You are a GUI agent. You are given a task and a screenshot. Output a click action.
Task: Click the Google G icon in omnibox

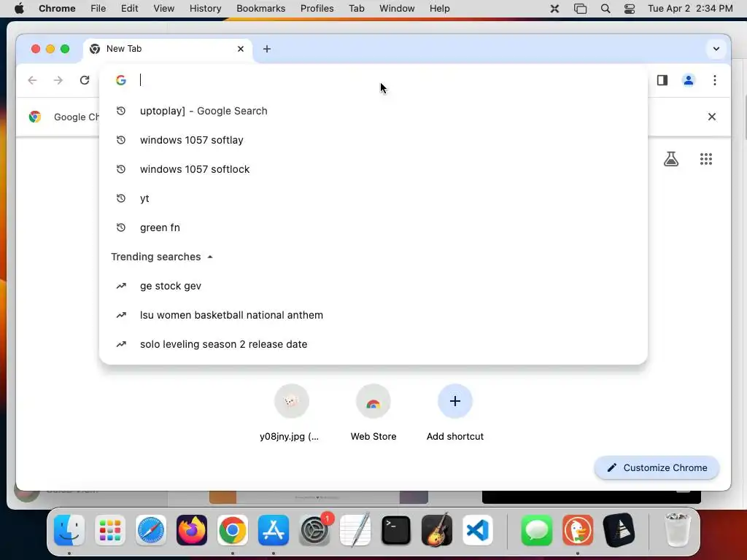pos(121,80)
